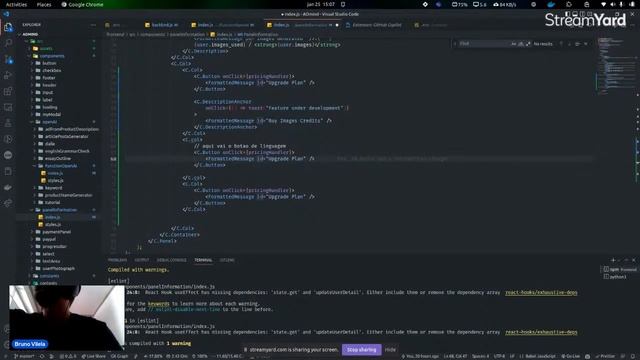Open styles.js file under FunctionOpenAi folder
Screen dimensions: 640x360
[55, 180]
